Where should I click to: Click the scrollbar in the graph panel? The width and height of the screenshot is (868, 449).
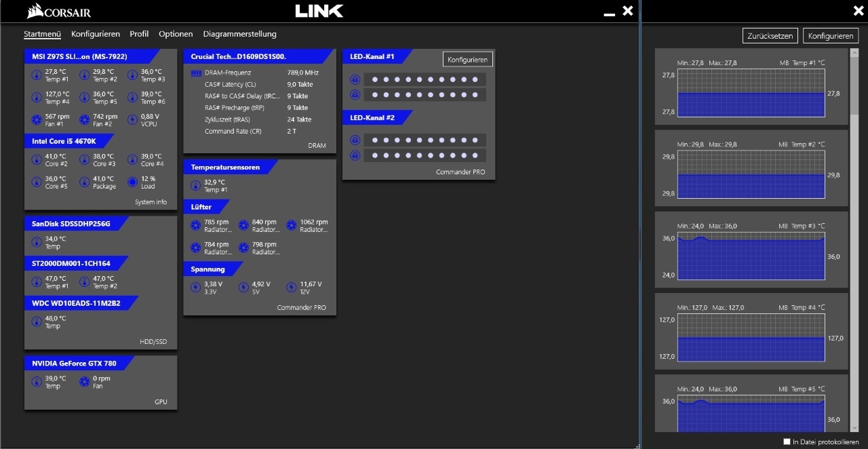coord(853,240)
